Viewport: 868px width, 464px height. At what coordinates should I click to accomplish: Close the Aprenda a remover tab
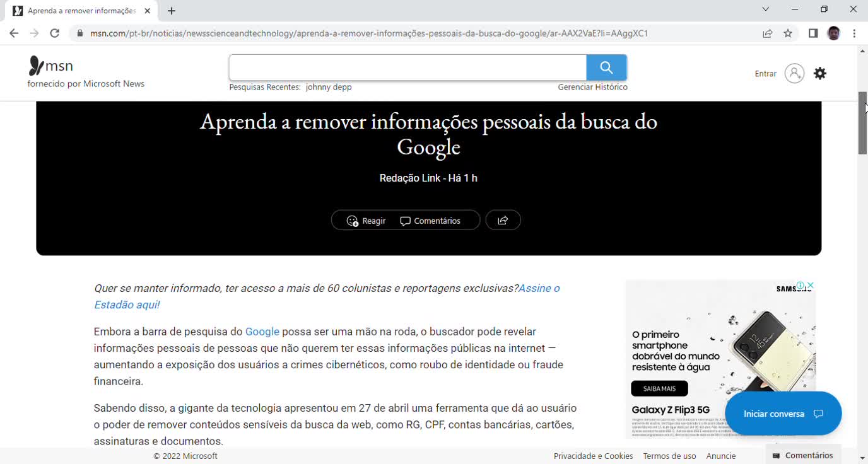[x=148, y=11]
